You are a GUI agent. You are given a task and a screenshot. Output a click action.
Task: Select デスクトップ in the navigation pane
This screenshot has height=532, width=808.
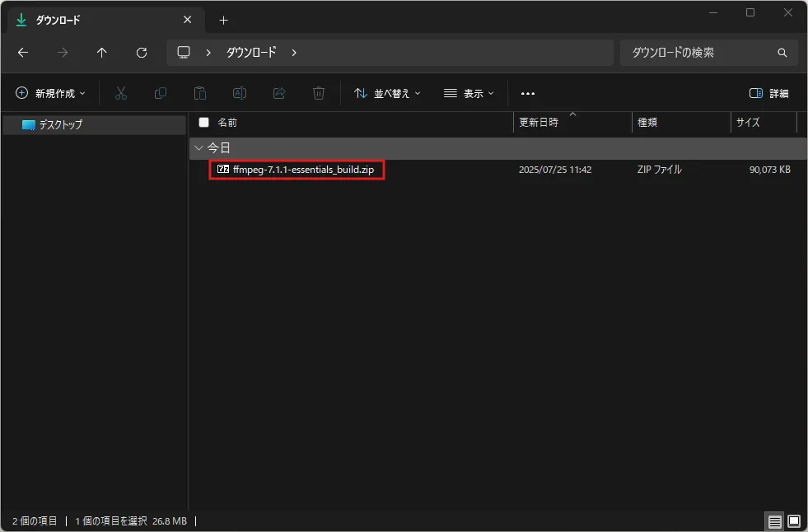coord(94,124)
